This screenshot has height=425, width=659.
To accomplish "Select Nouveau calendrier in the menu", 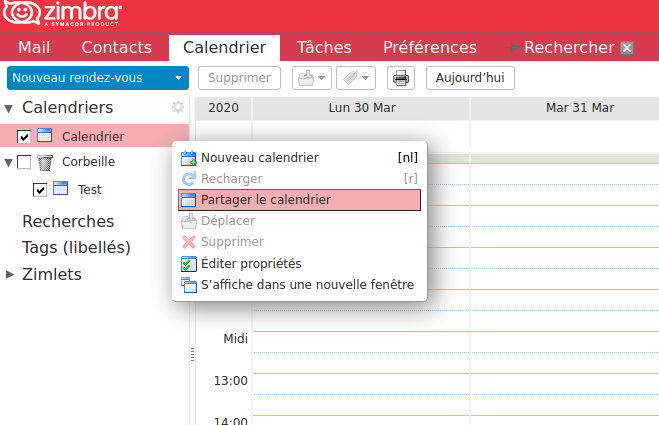I will (299, 158).
